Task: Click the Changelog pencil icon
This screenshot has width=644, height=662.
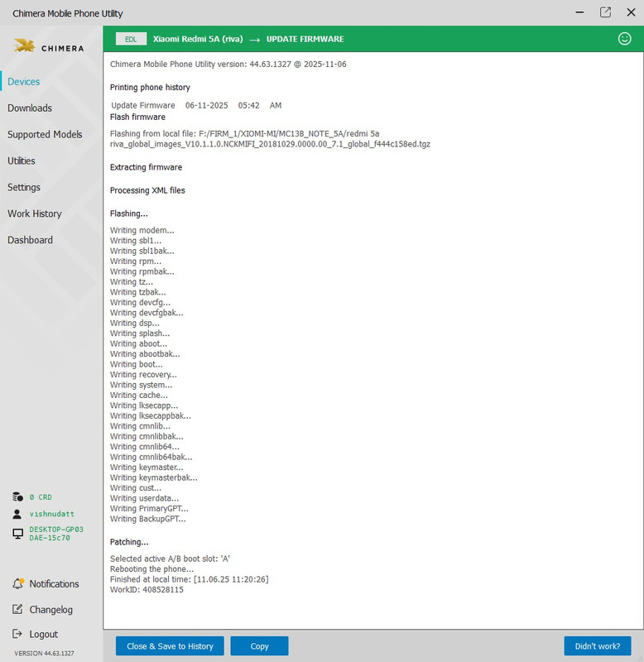Action: [x=17, y=609]
